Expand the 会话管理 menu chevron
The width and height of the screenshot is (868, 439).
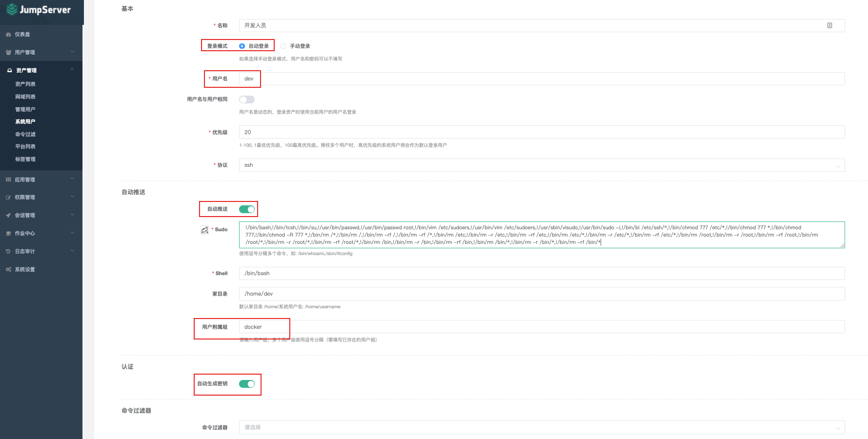click(x=72, y=215)
